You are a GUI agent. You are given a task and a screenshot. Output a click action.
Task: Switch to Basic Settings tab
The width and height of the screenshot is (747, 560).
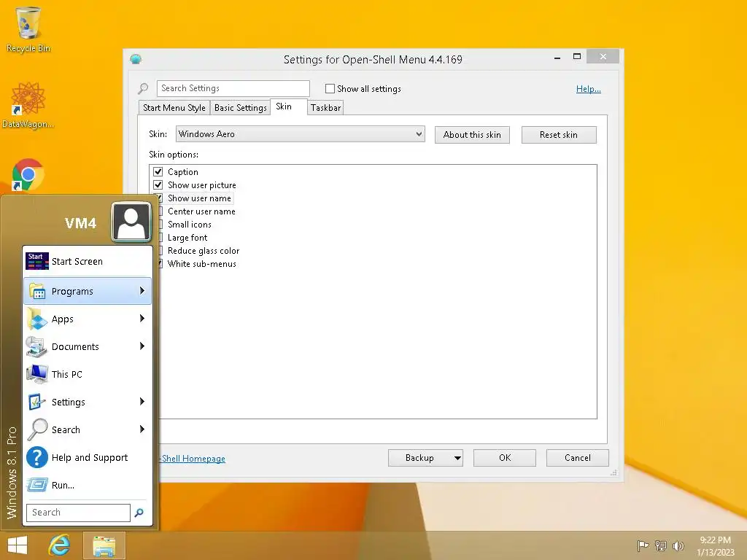pos(240,108)
